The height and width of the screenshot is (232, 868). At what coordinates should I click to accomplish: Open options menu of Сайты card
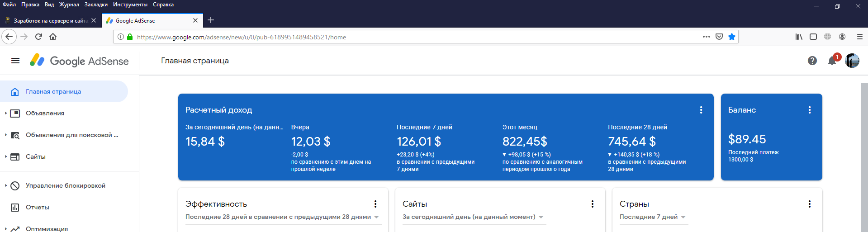[593, 204]
